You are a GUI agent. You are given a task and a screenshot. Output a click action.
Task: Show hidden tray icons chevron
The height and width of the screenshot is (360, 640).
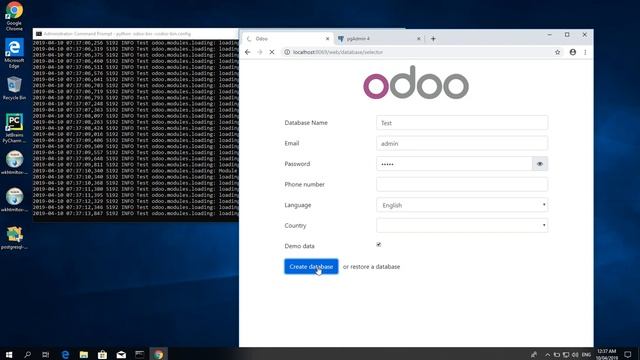coord(548,354)
